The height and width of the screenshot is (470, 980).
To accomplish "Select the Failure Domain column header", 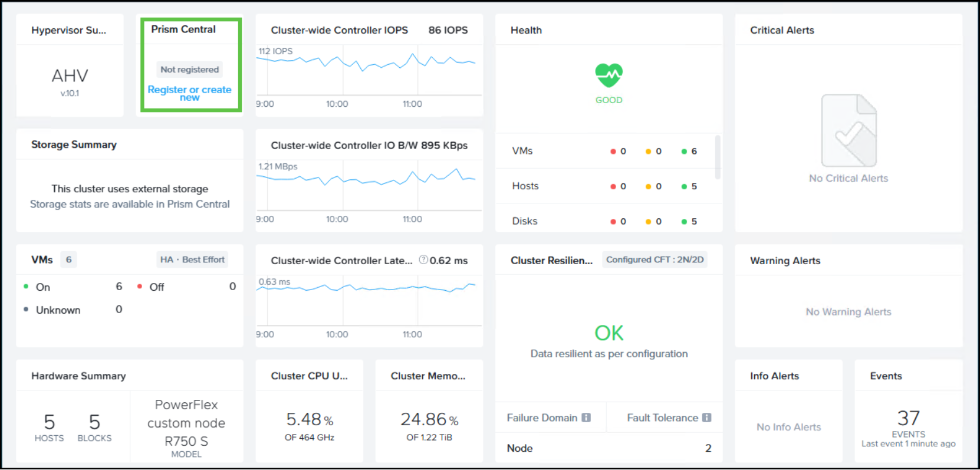I will coord(548,418).
